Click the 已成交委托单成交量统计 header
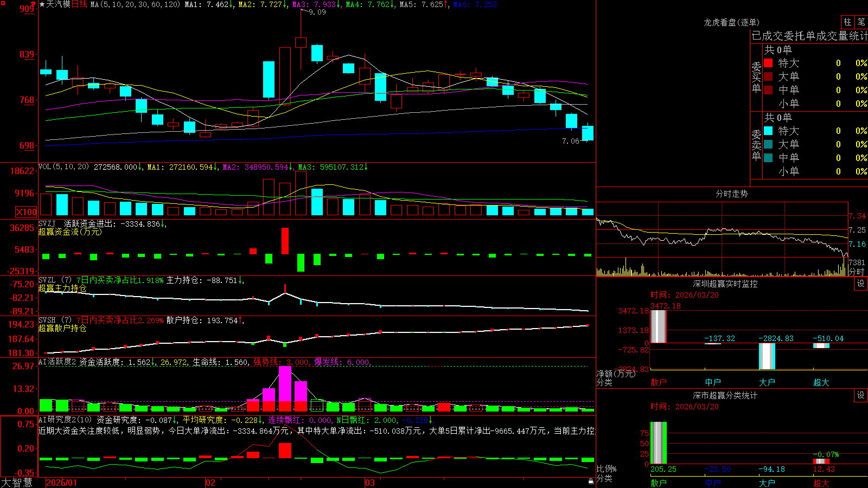Image resolution: width=868 pixels, height=488 pixels. 809,36
